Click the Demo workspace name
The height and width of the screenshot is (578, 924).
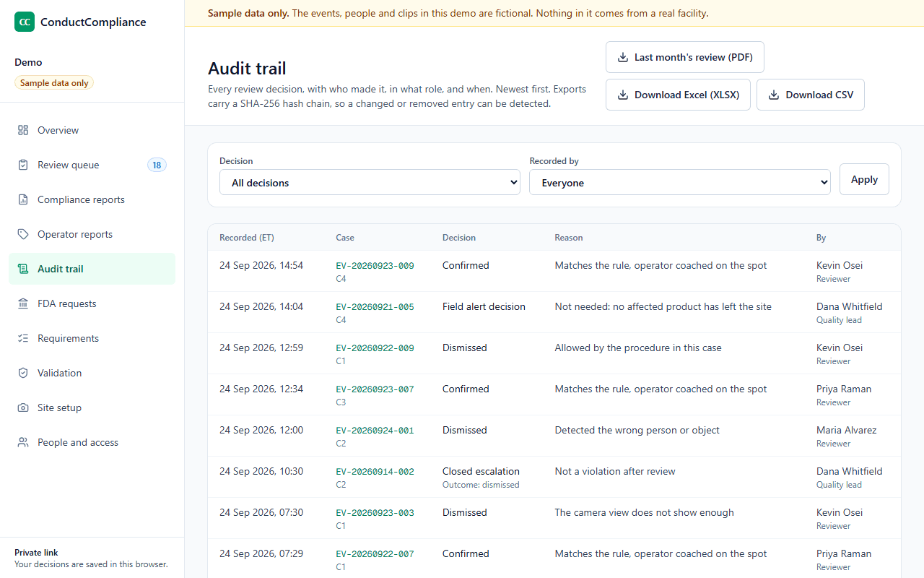click(x=28, y=62)
